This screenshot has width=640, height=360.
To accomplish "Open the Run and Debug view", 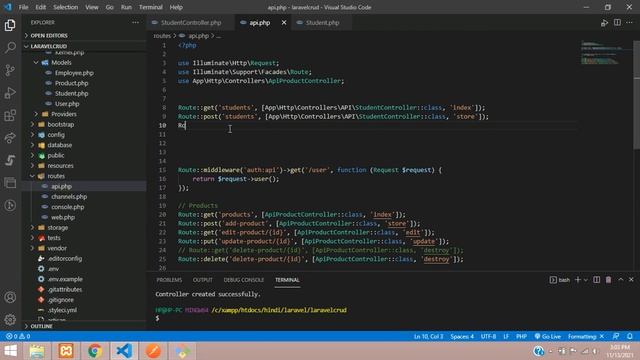I will coord(10,93).
